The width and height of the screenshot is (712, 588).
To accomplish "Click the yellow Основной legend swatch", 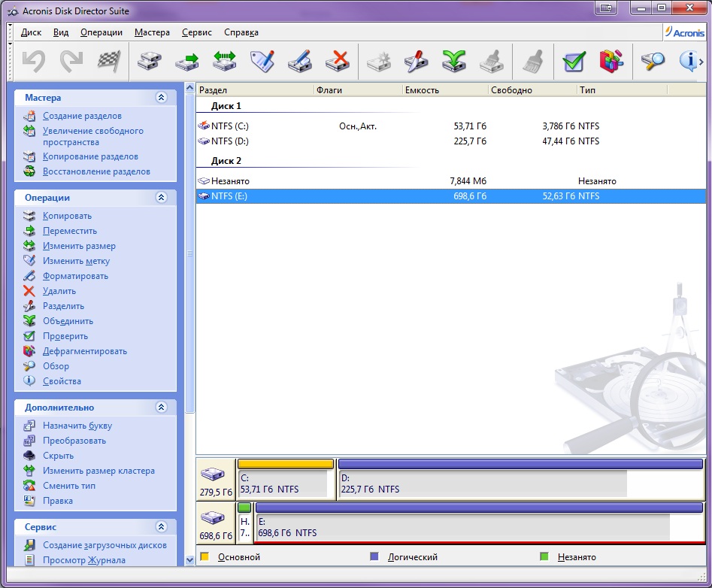I will [x=205, y=556].
